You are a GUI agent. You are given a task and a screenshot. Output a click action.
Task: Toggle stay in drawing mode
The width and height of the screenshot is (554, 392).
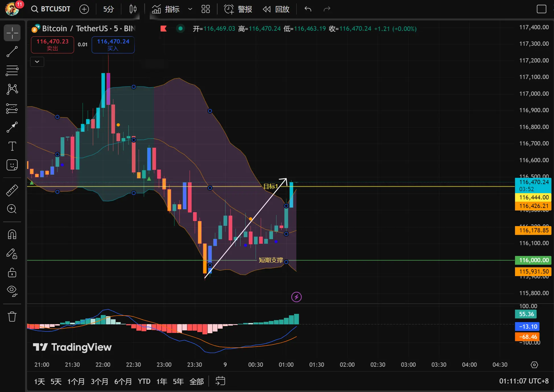[12, 254]
